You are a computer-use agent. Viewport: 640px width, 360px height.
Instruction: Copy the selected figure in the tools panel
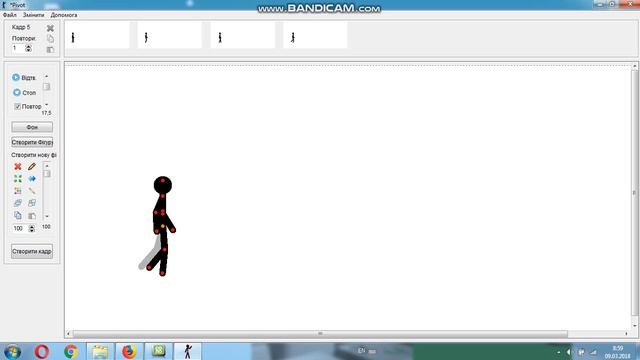click(x=18, y=215)
